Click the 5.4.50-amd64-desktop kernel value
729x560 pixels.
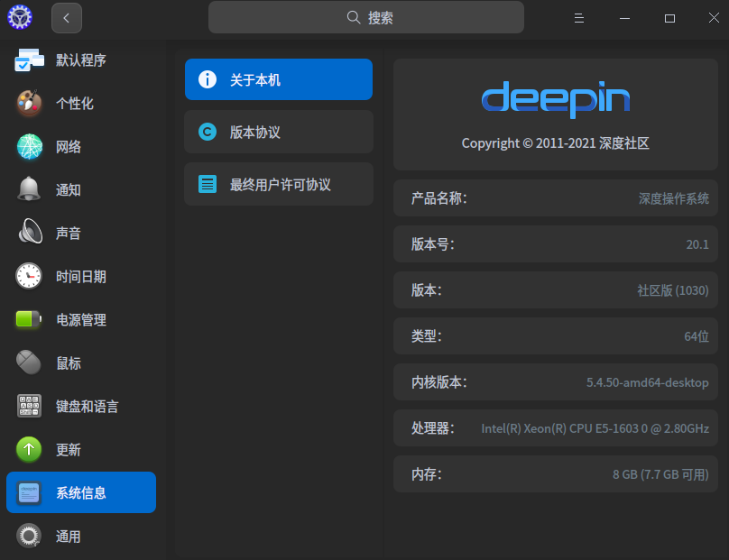tap(648, 382)
